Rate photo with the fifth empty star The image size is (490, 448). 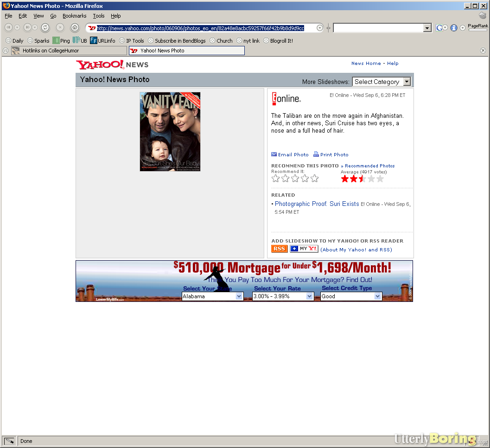[315, 179]
